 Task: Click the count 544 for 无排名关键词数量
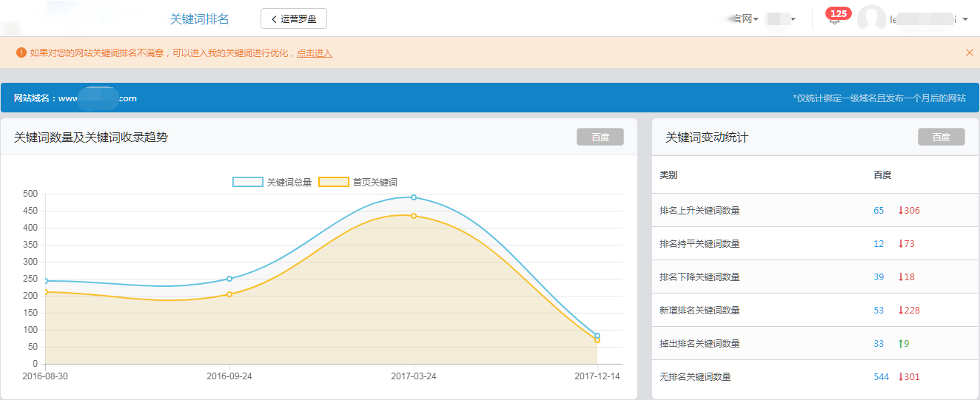pos(881,377)
